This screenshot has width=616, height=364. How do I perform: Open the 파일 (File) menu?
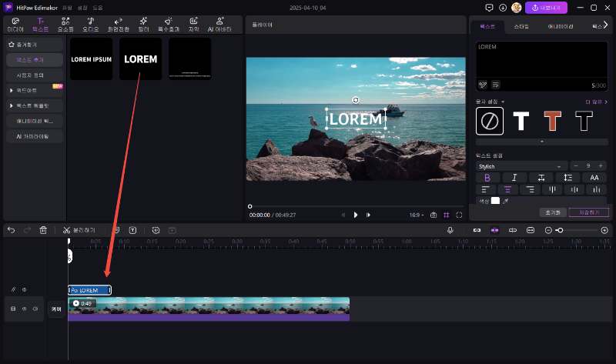coord(67,7)
